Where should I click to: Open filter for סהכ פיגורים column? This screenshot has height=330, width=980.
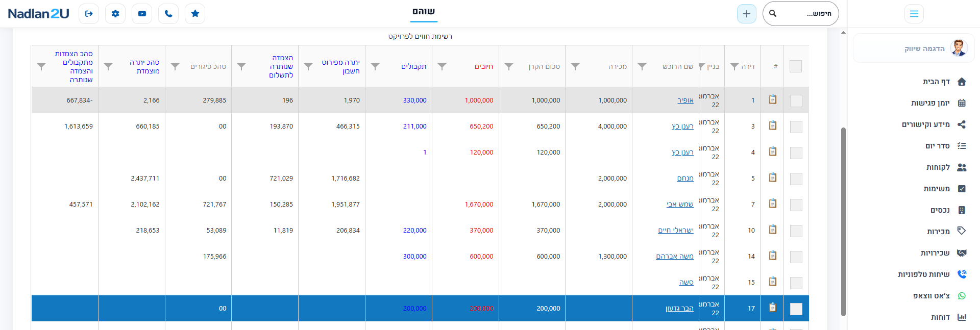[x=175, y=67]
